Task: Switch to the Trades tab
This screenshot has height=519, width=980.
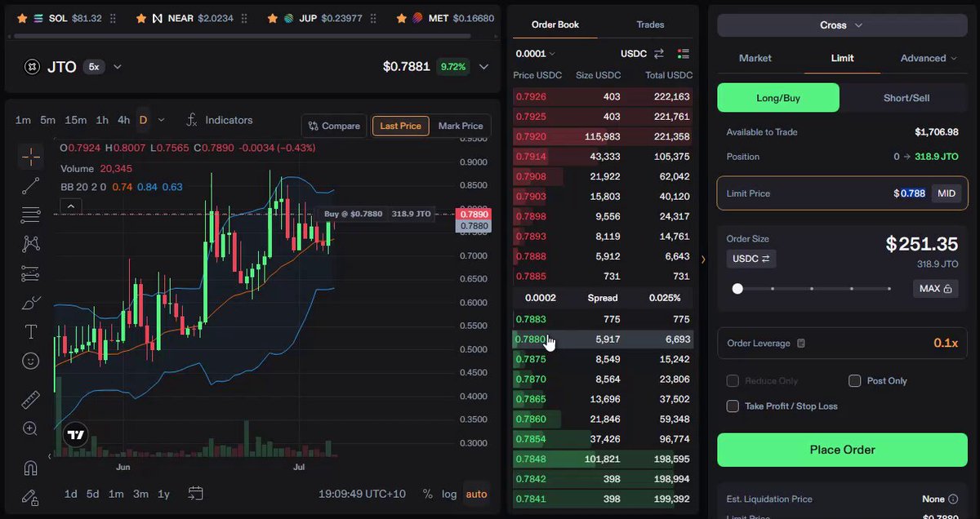Action: 650,24
